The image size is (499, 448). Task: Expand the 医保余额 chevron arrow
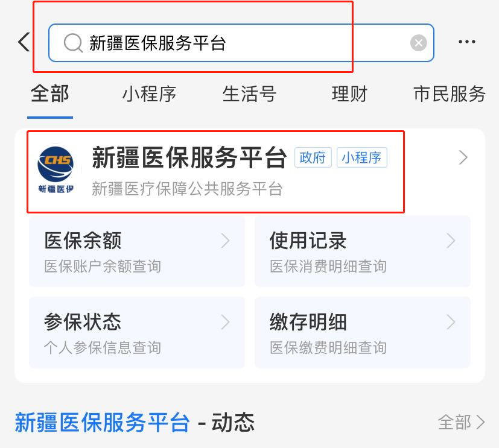point(225,241)
